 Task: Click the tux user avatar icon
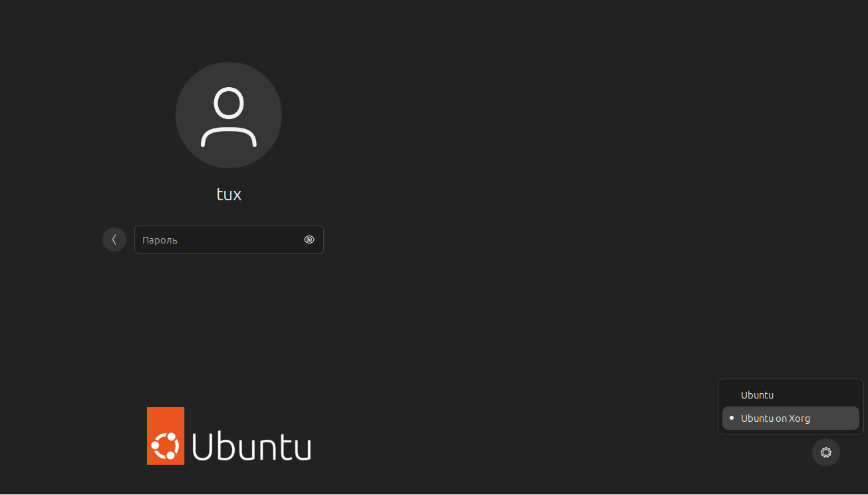[229, 115]
